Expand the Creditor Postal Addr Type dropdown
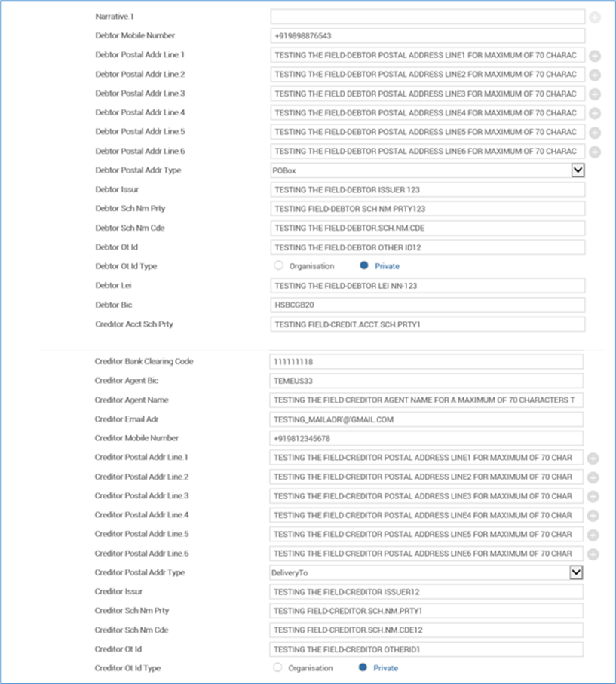This screenshot has height=684, width=616. 576,572
